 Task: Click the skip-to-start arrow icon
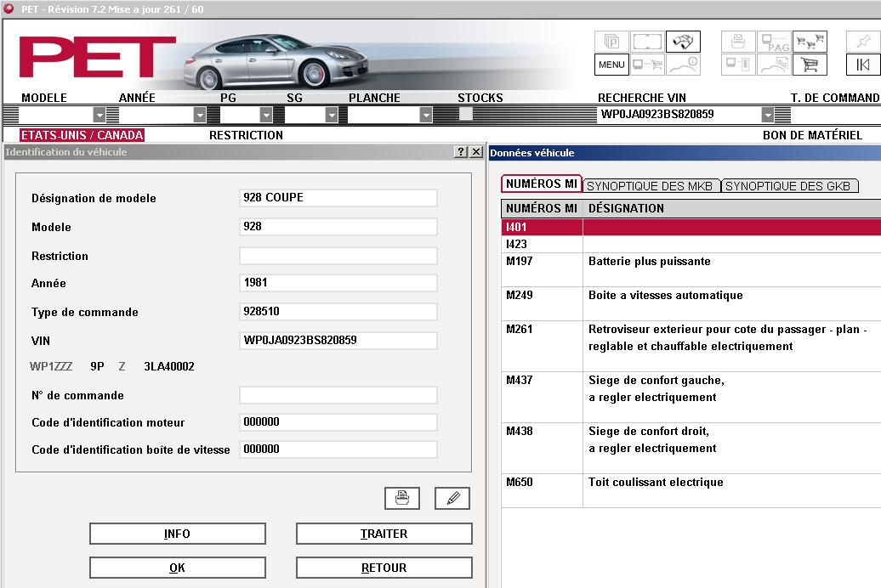(863, 65)
